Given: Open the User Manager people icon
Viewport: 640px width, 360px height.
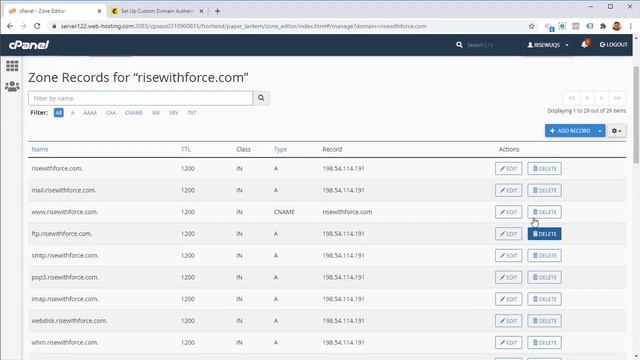Looking at the screenshot, I should click(12, 86).
